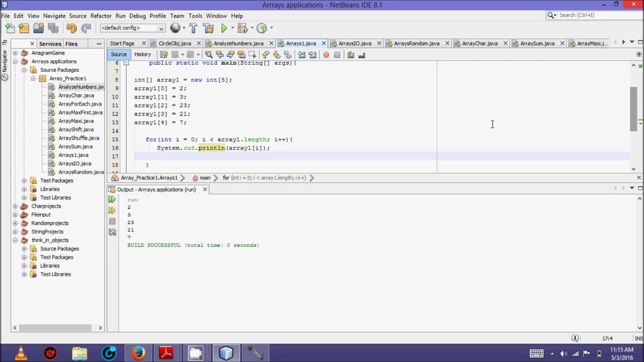Click the Open Project toolbar icon
This screenshot has width=644, height=362.
(39, 28)
